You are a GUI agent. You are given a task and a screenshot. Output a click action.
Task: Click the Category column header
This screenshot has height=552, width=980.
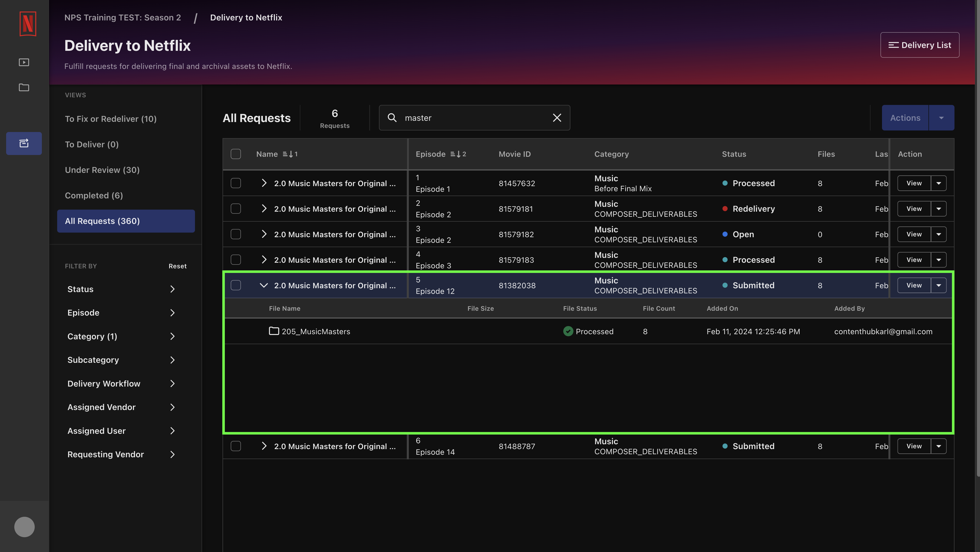coord(611,154)
